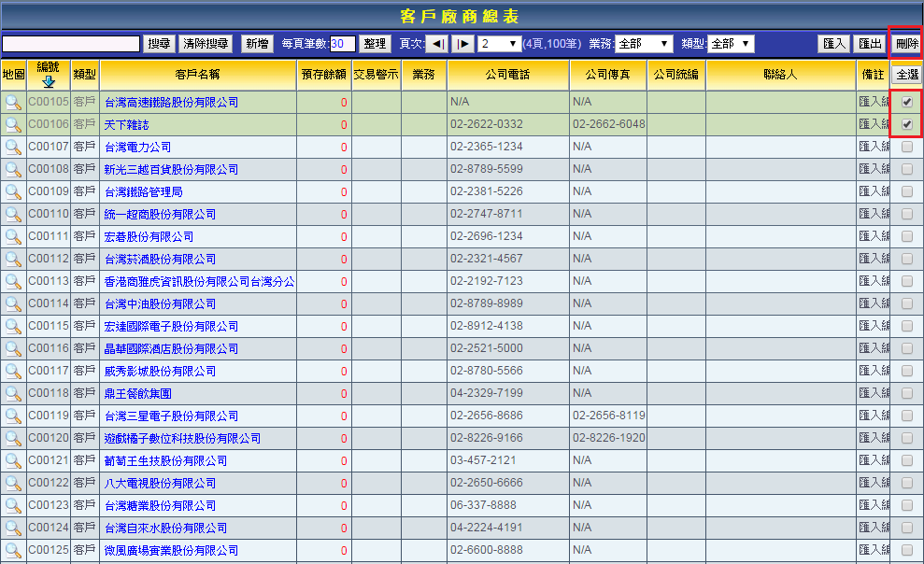924x564 pixels.
Task: Expand the 業務 filter dropdown
Action: 644,44
